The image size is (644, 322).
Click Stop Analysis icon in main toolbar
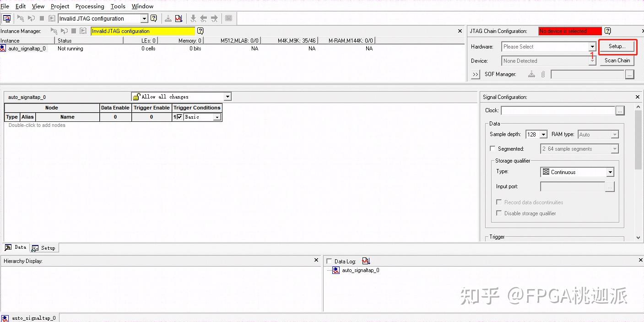click(x=42, y=19)
